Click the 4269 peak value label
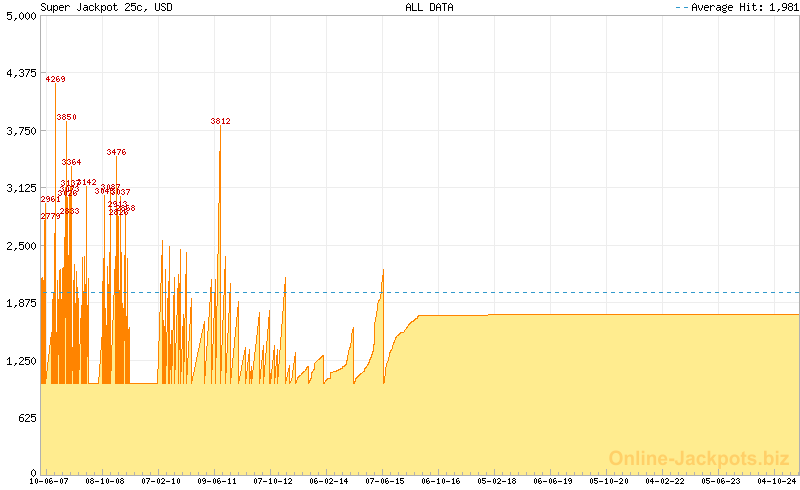The width and height of the screenshot is (800, 490). tap(56, 79)
